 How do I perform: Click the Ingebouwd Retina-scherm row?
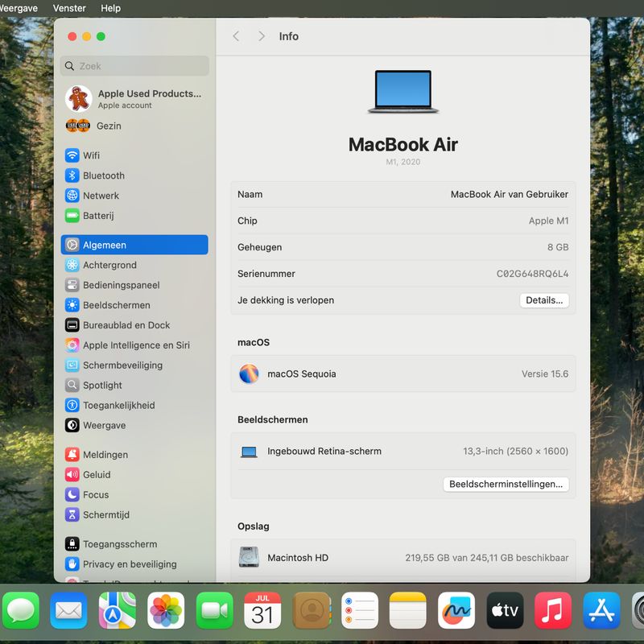(x=403, y=452)
